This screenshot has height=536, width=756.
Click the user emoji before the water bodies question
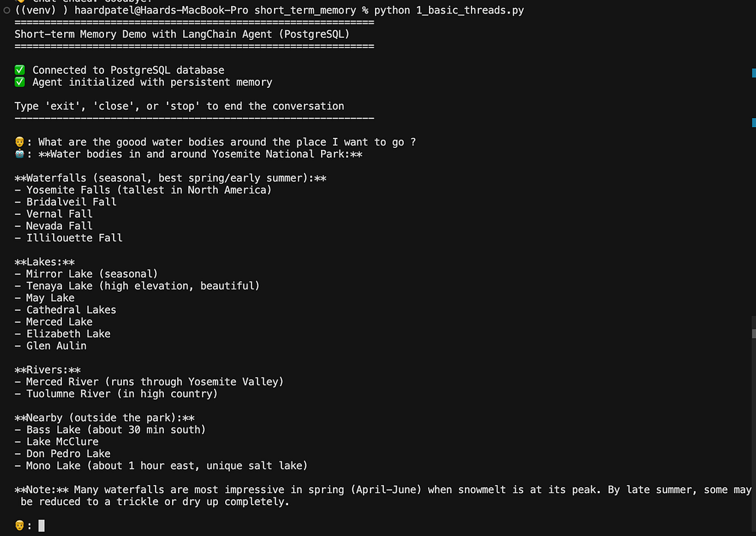[20, 142]
